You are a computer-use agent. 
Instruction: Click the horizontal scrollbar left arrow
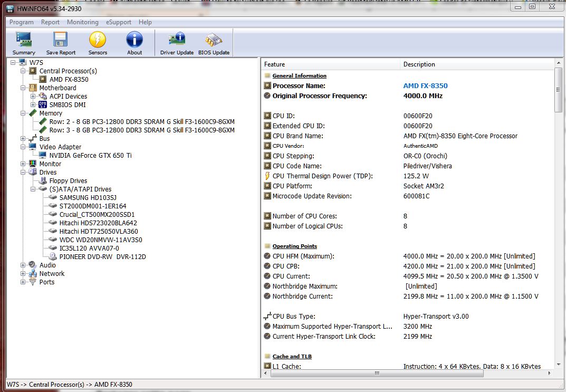265,373
